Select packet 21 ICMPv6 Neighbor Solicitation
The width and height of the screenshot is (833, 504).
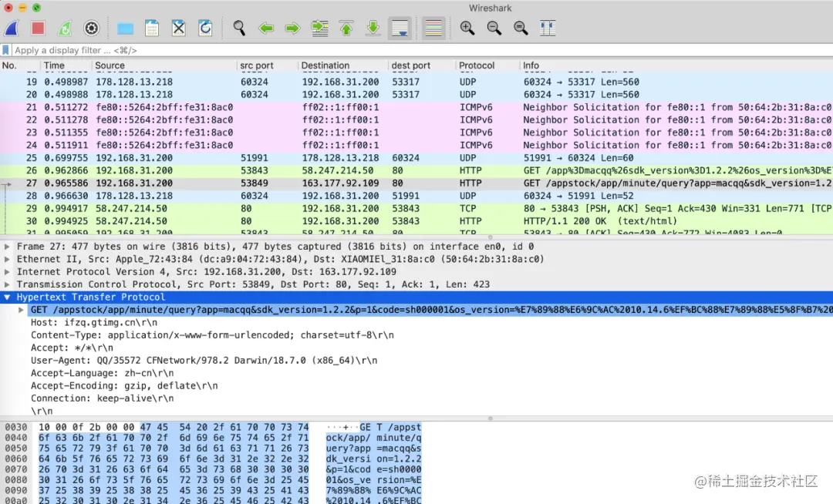416,107
